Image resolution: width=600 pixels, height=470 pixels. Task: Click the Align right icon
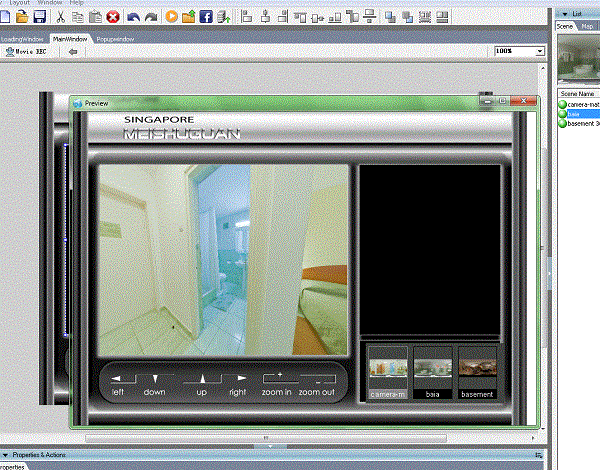(283, 17)
